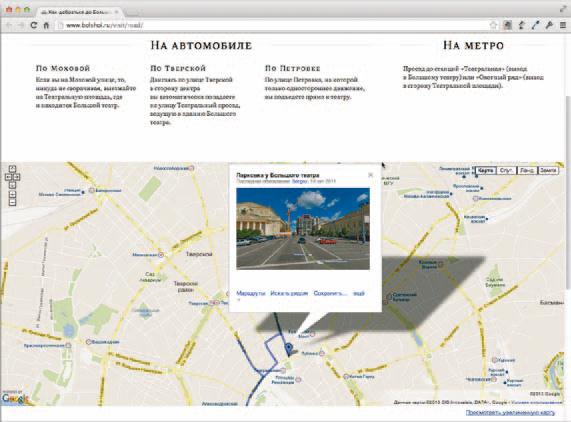Viewport: 571px width, 422px height.
Task: Switch map type to Спут. (satellite)
Action: click(506, 170)
